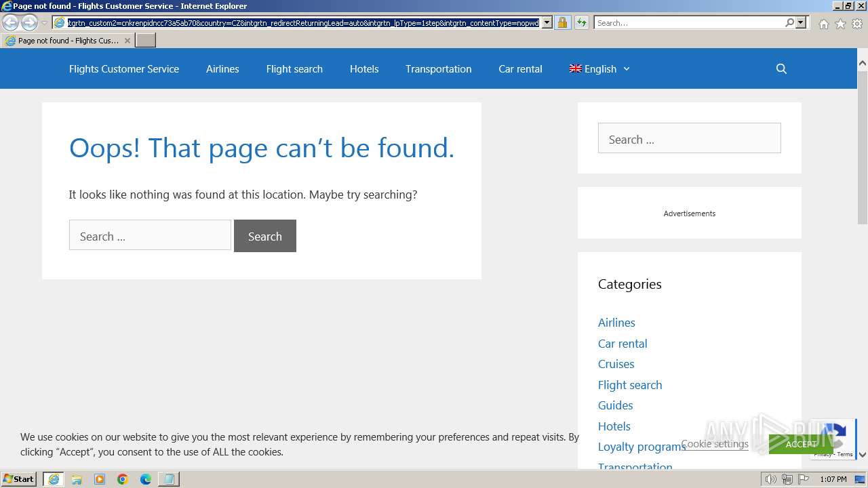868x488 pixels.
Task: Click the taskbar clock showing 1:07 PM
Action: pyautogui.click(x=833, y=479)
